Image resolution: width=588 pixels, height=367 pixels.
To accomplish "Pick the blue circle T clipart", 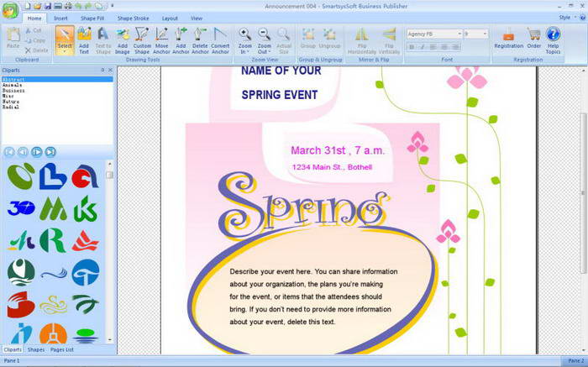I will tap(86, 273).
